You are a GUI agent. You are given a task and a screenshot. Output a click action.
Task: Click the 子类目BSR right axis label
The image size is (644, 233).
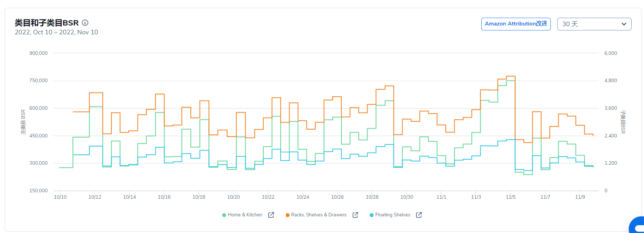click(x=623, y=122)
